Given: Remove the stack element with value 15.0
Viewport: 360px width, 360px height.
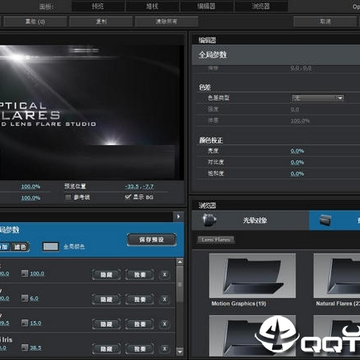Looking at the screenshot, I should point(164,324).
